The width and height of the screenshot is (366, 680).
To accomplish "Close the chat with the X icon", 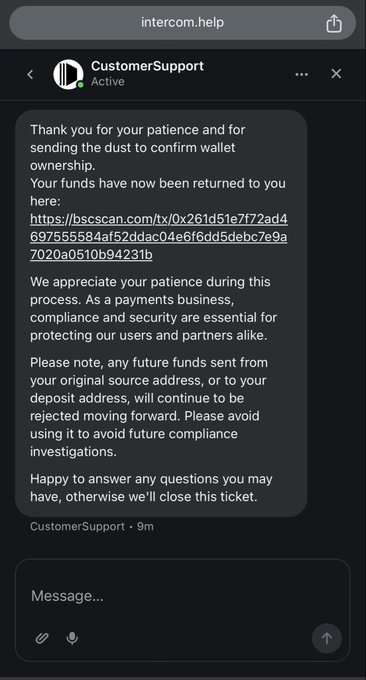I will pos(336,74).
